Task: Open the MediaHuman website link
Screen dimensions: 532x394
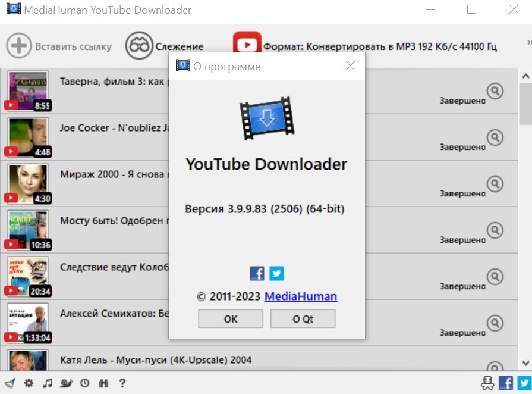Action: (301, 296)
